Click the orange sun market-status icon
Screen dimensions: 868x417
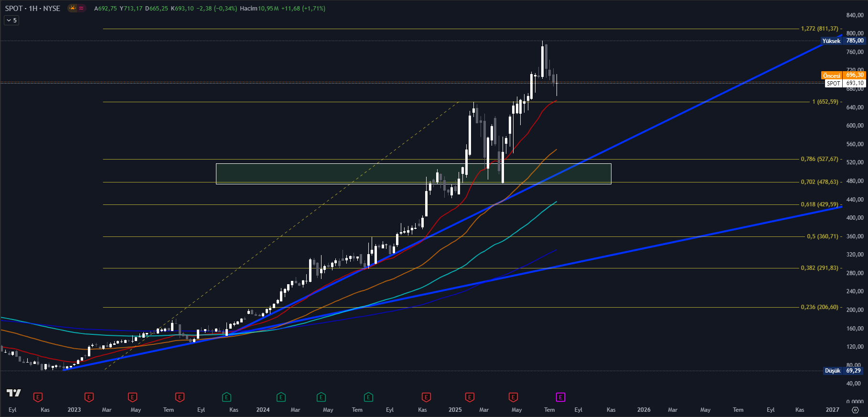tap(73, 8)
